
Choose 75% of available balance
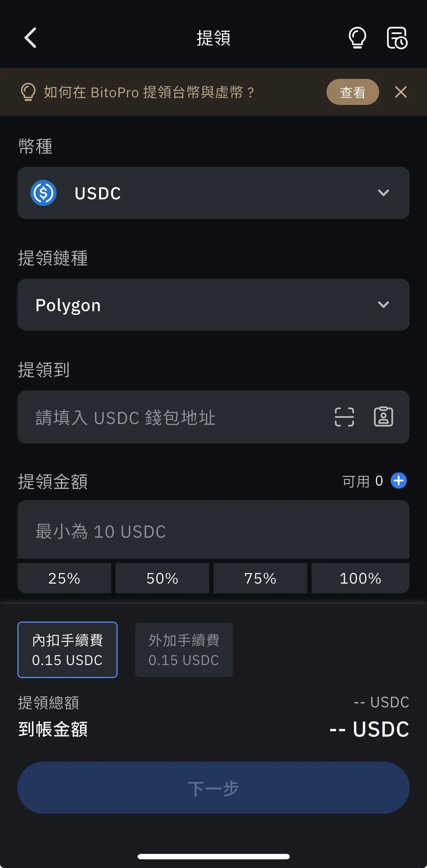(x=260, y=578)
